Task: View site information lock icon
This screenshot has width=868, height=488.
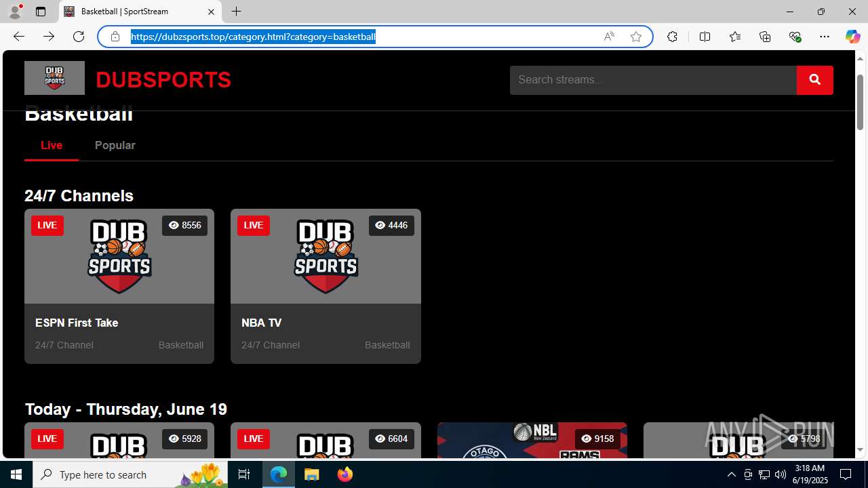Action: (x=115, y=37)
